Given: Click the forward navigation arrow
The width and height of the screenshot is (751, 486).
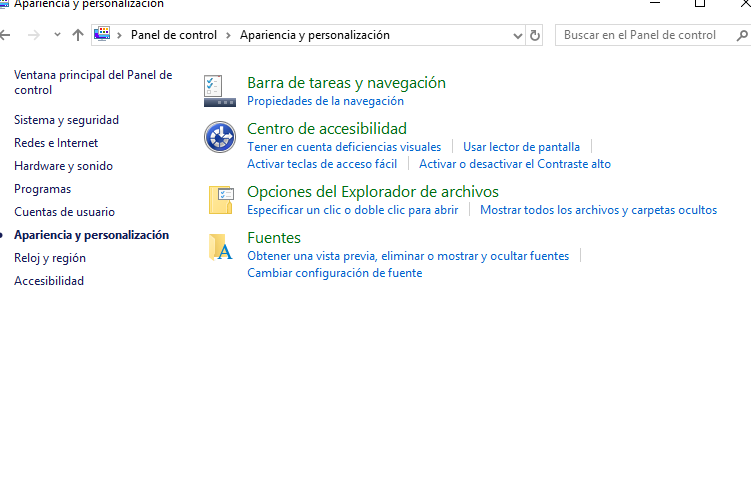Looking at the screenshot, I should [x=34, y=35].
